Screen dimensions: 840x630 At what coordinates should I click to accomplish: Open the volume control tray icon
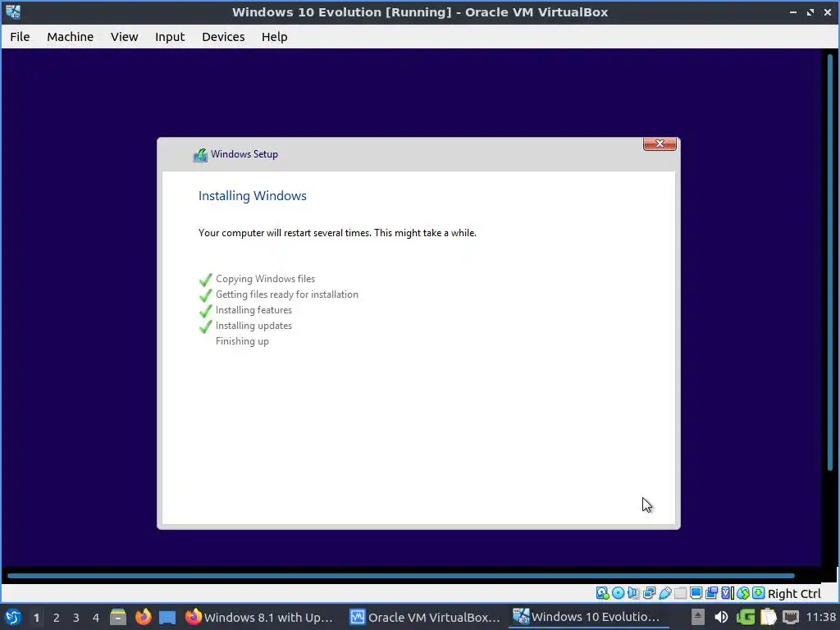click(x=721, y=617)
